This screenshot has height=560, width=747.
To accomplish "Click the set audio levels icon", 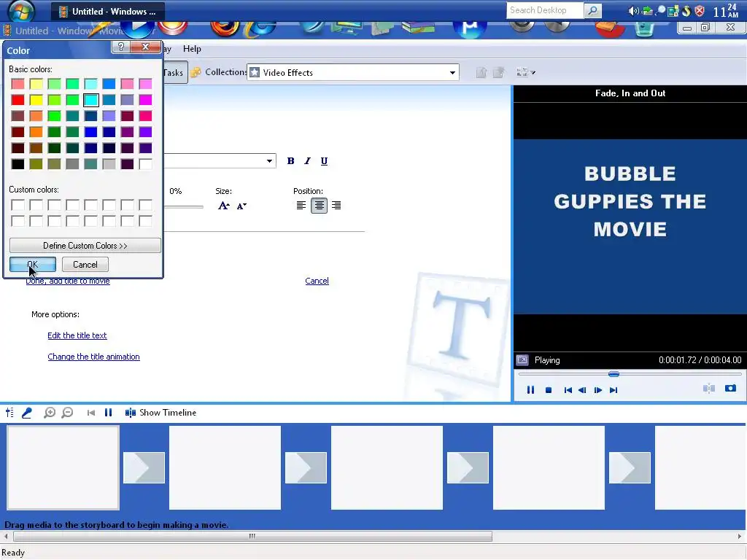I will coord(9,413).
